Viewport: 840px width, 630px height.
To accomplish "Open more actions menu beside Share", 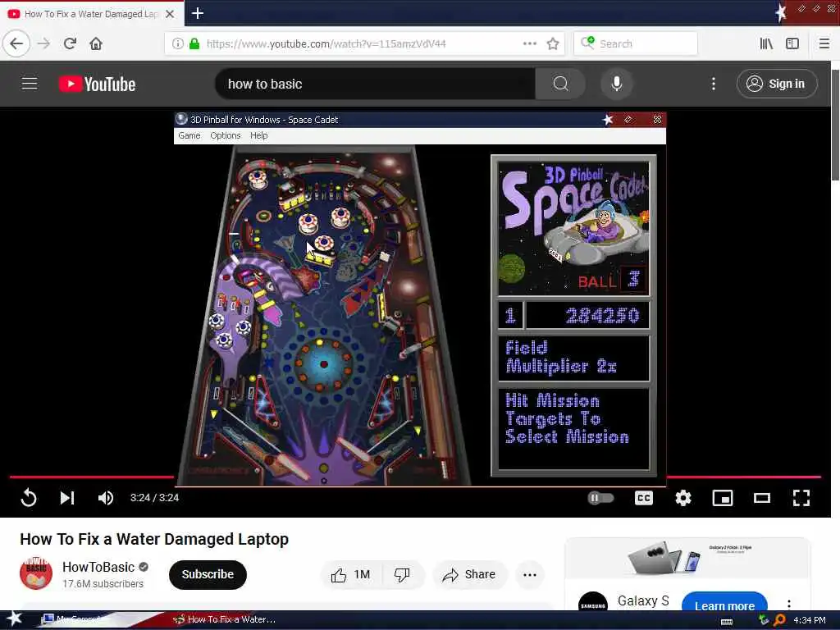I will 530,575.
